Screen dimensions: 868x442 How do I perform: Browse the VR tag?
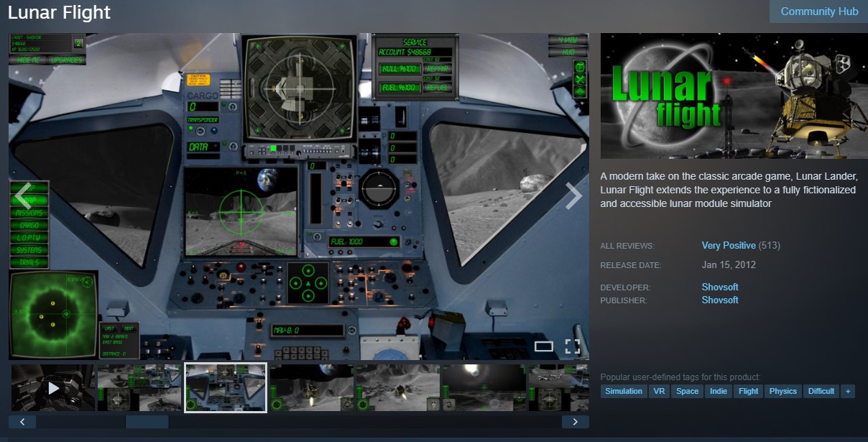pyautogui.click(x=659, y=392)
